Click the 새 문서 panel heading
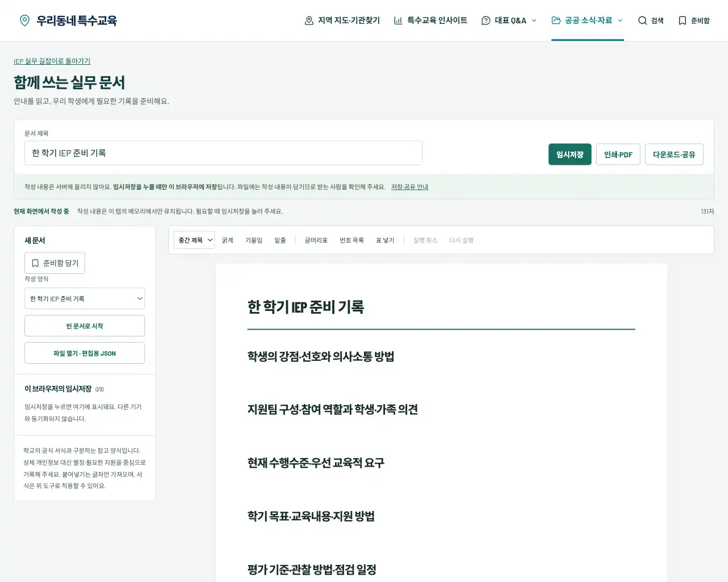Screen dimensions: 728x582 pyautogui.click(x=35, y=240)
